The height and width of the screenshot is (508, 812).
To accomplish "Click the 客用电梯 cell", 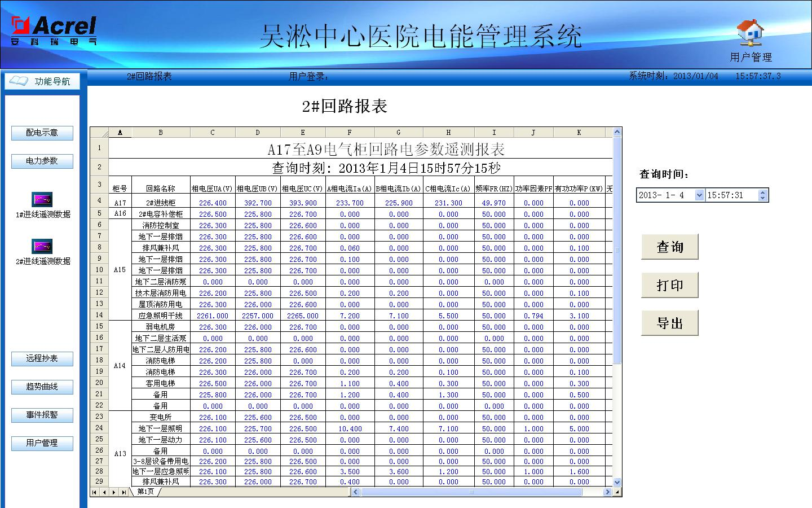I will tap(161, 383).
